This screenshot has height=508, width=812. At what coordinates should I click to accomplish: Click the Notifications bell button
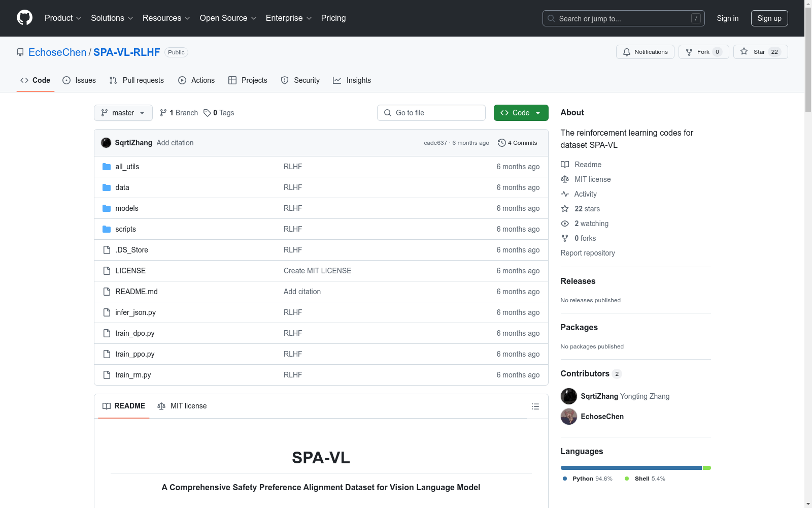coord(645,52)
